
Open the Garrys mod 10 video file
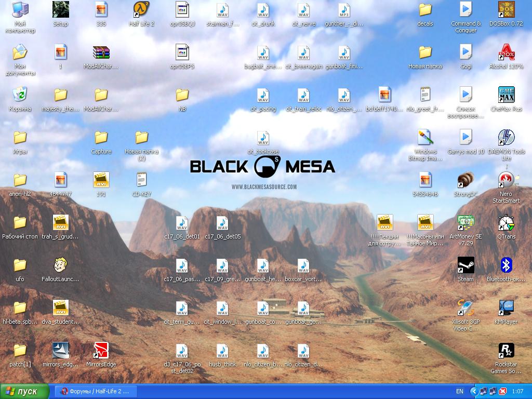point(465,137)
